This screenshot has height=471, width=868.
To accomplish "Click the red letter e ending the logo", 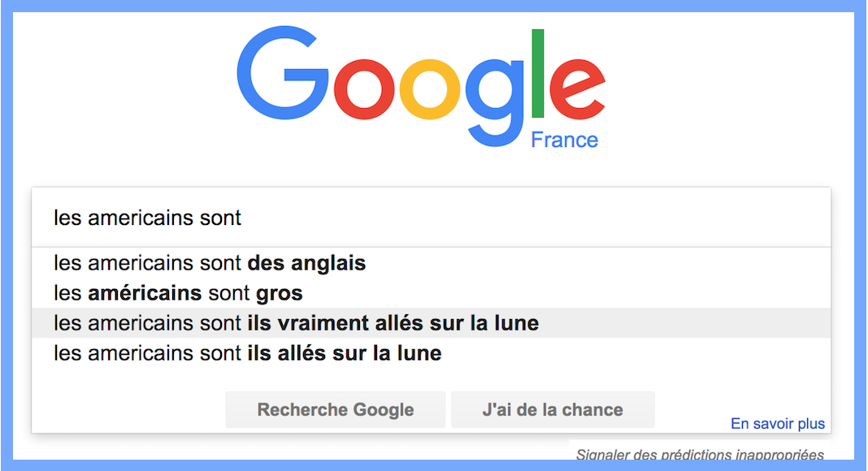I will point(577,89).
